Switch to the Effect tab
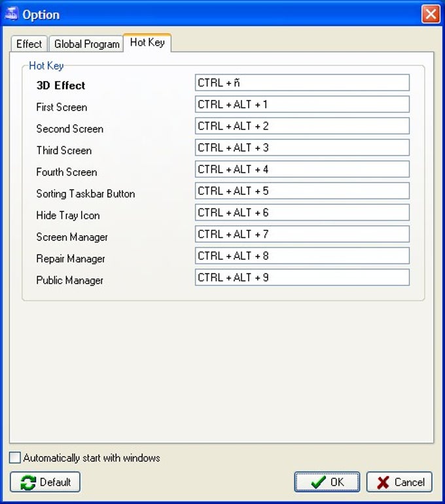445x504 pixels. [29, 44]
